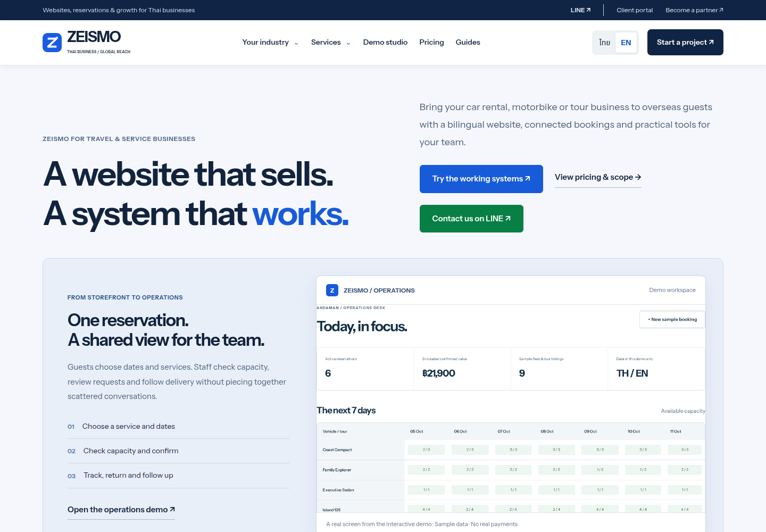Open the LINE link in the top bar
The width and height of the screenshot is (766, 532).
click(x=581, y=10)
